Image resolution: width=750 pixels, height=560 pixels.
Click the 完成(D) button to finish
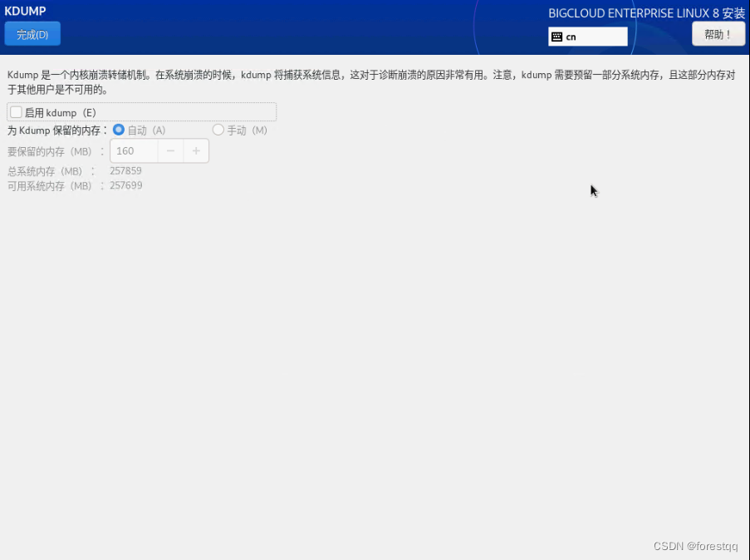click(x=32, y=33)
